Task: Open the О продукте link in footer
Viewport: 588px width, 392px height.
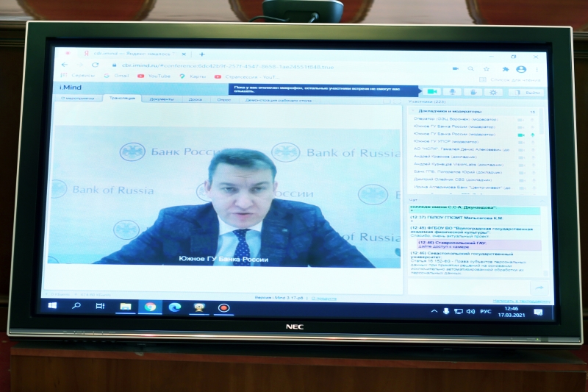Action: [323, 299]
